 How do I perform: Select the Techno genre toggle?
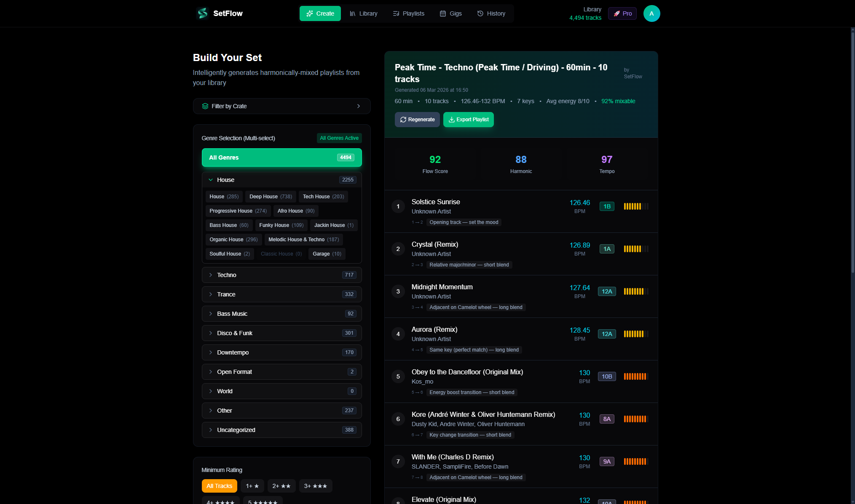(281, 275)
